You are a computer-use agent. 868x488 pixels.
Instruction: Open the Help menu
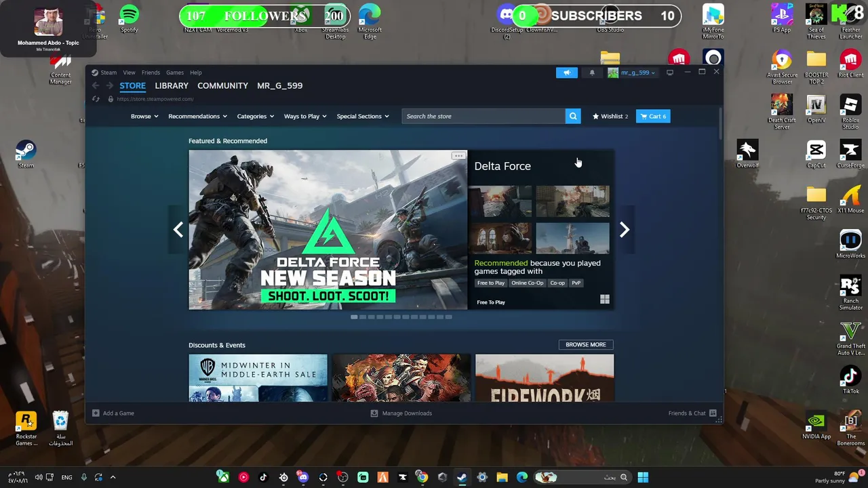[196, 73]
